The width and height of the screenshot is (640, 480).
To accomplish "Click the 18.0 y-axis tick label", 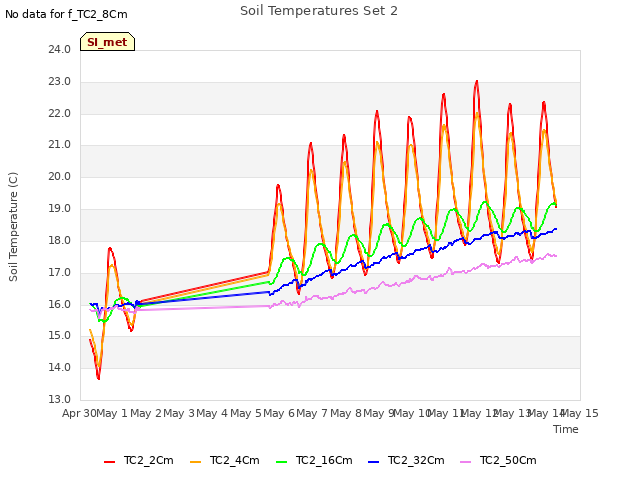I will tap(60, 240).
